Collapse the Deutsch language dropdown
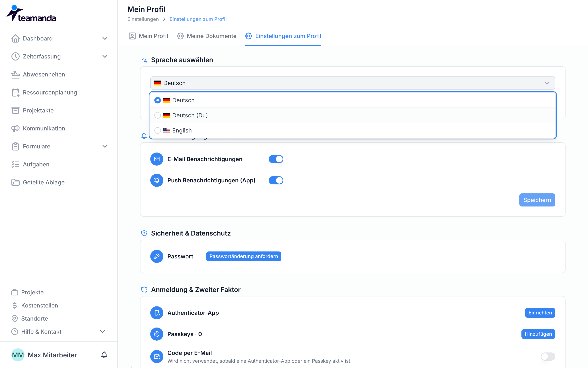588x368 pixels. [353, 83]
